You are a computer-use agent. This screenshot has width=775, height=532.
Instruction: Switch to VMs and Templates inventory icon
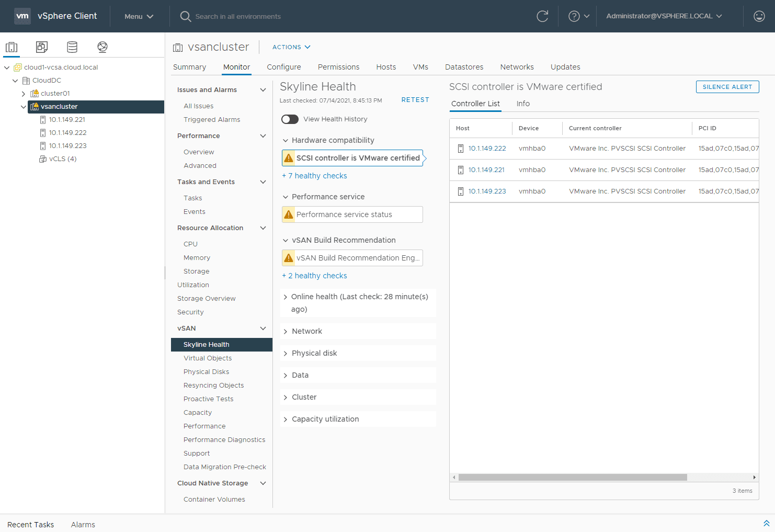(x=42, y=47)
